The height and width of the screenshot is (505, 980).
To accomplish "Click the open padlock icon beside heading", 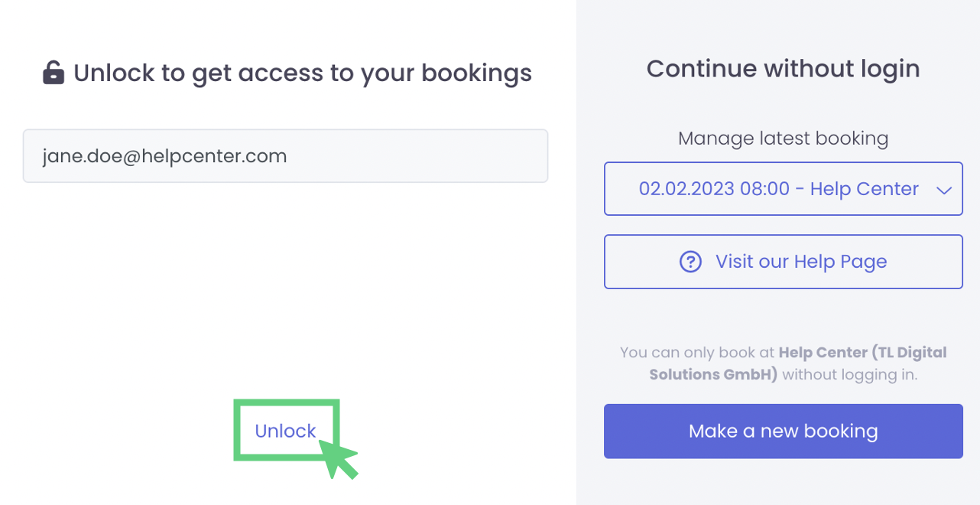I will coord(53,73).
